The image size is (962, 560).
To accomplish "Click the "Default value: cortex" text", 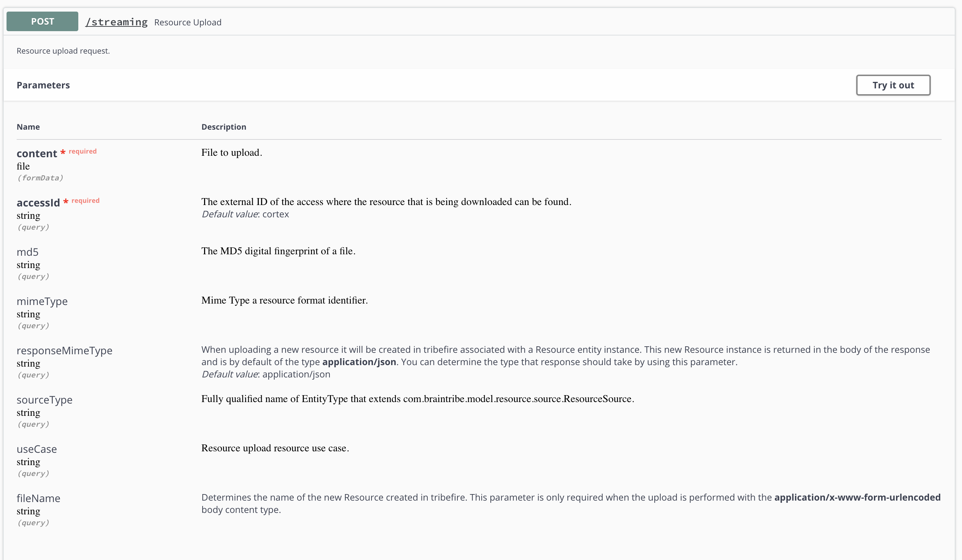I will (x=245, y=214).
